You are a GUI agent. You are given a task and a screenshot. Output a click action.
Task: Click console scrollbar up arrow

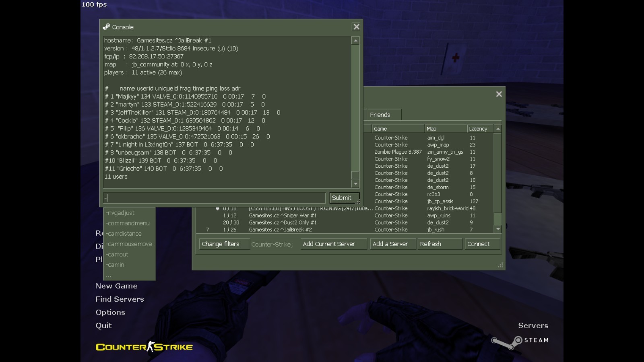click(355, 41)
